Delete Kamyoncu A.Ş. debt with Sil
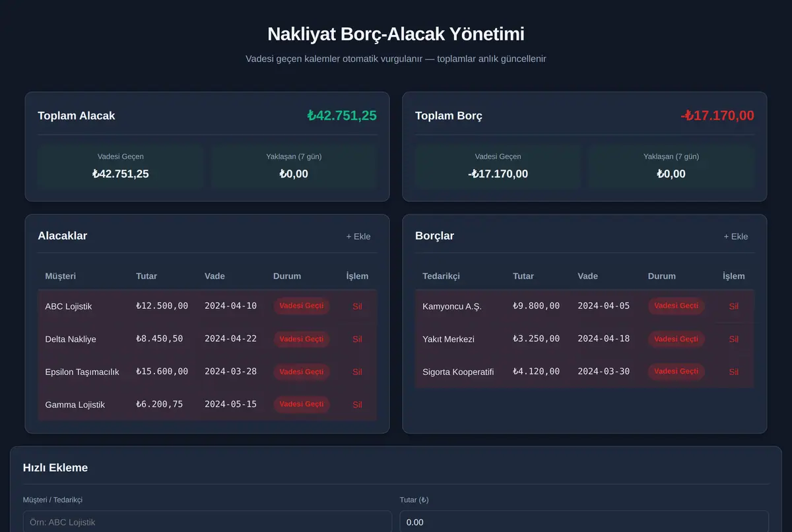792x532 pixels. pos(734,306)
